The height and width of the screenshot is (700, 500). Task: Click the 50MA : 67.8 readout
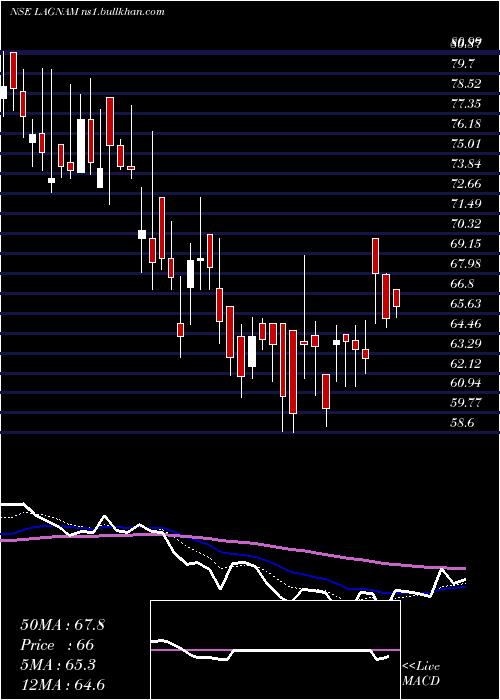[x=62, y=625]
